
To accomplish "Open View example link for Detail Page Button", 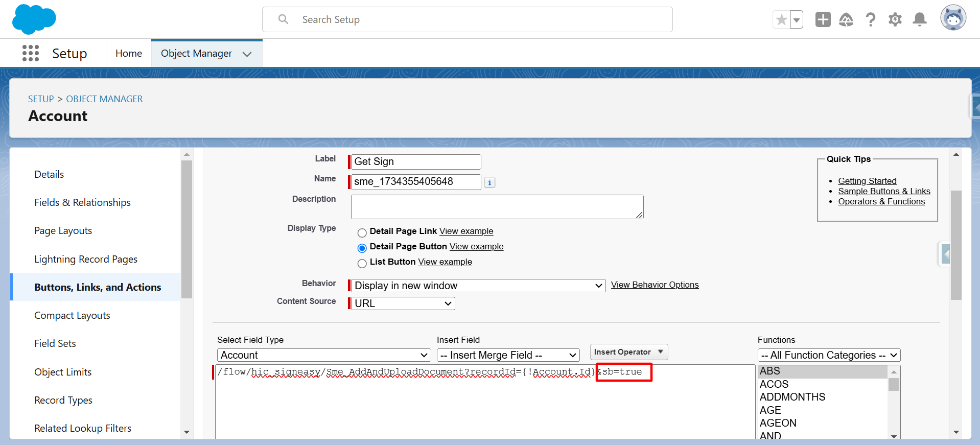I will pyautogui.click(x=476, y=246).
